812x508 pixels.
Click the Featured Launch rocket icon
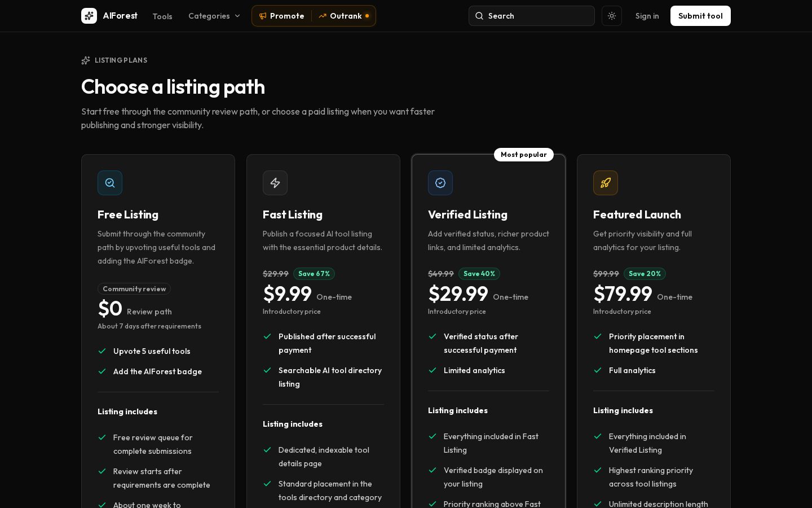coord(606,183)
